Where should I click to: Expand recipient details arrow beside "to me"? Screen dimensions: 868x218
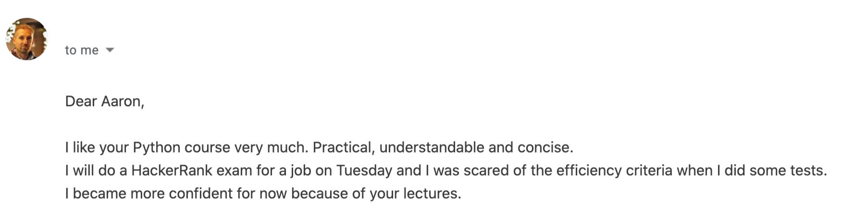pyautogui.click(x=110, y=50)
